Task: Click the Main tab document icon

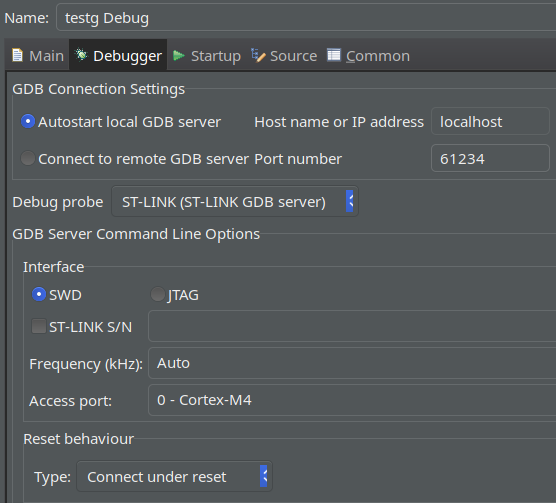Action: [17, 55]
